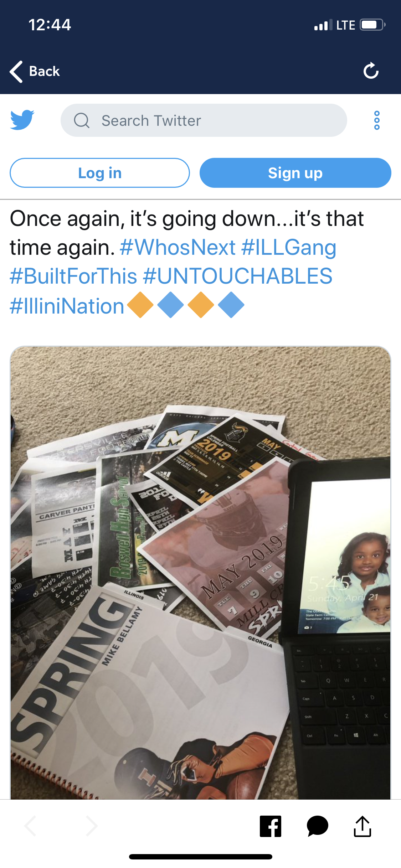Tap the Sign up button
Screen dimensions: 401x868
(295, 173)
